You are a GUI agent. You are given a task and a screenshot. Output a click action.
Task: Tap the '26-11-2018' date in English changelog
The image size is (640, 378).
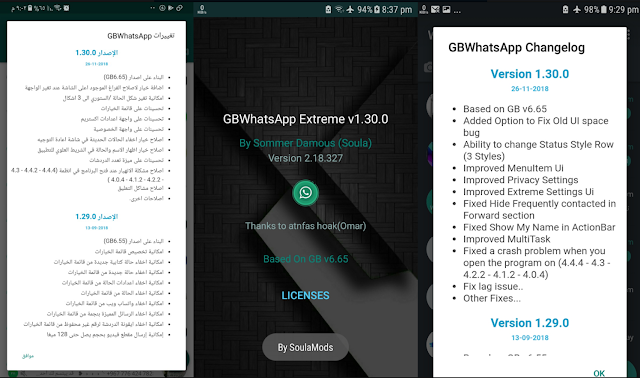[x=529, y=89]
